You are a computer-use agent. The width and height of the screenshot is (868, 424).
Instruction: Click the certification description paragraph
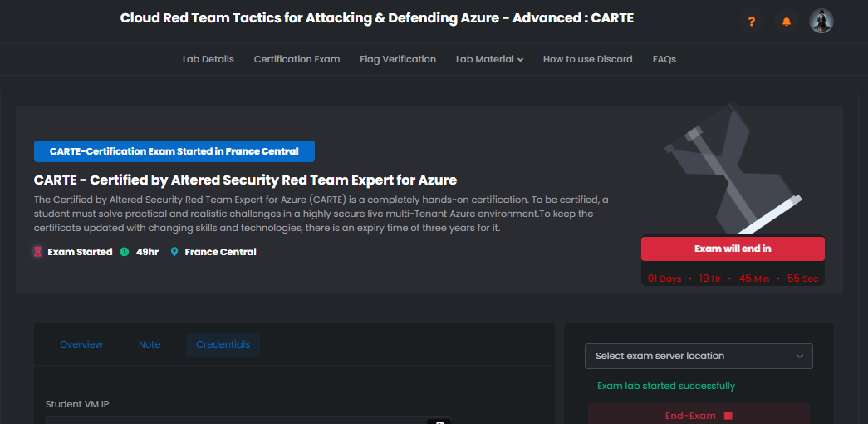[321, 214]
